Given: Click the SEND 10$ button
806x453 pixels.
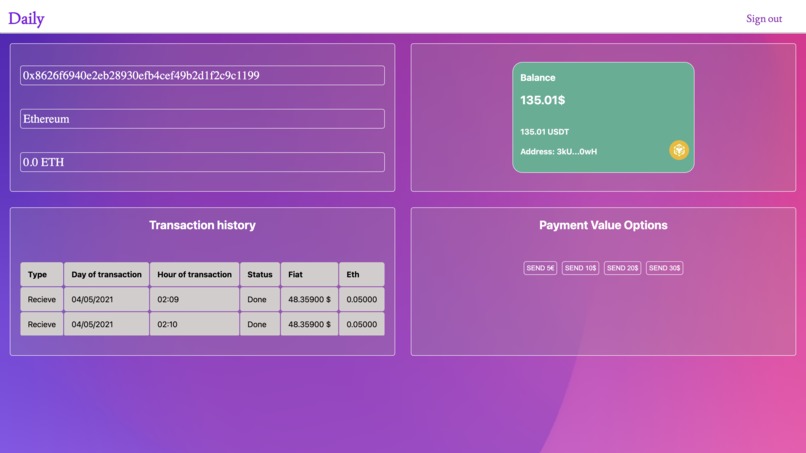Looking at the screenshot, I should [580, 268].
